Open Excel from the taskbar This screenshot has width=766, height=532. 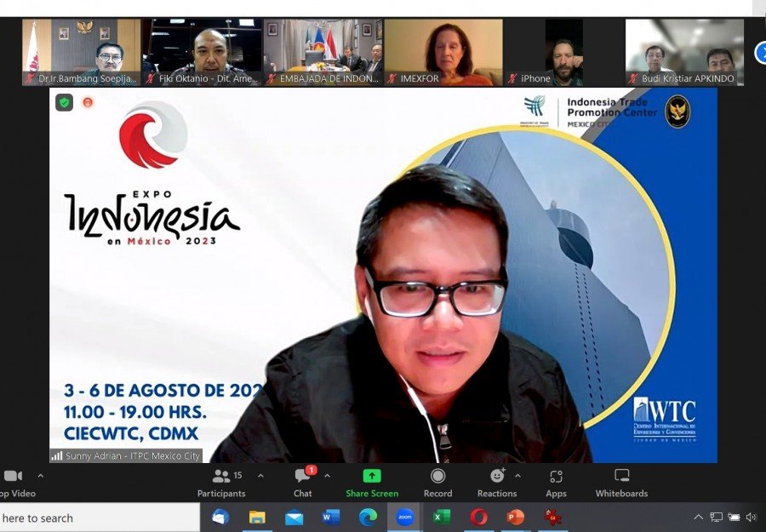coord(442,518)
